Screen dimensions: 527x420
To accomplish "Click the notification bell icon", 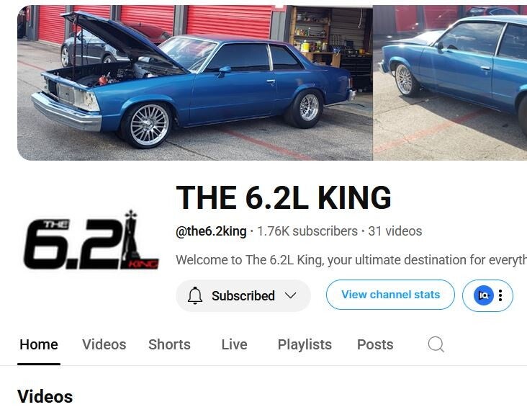I will coord(195,296).
